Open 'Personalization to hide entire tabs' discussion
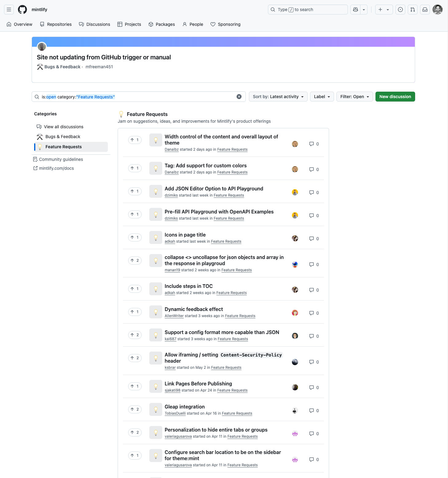448x478 pixels. [216, 430]
